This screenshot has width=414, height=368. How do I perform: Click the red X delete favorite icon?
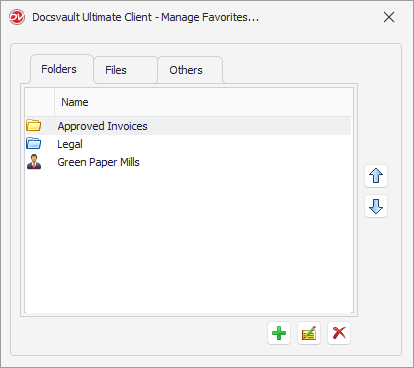[339, 333]
